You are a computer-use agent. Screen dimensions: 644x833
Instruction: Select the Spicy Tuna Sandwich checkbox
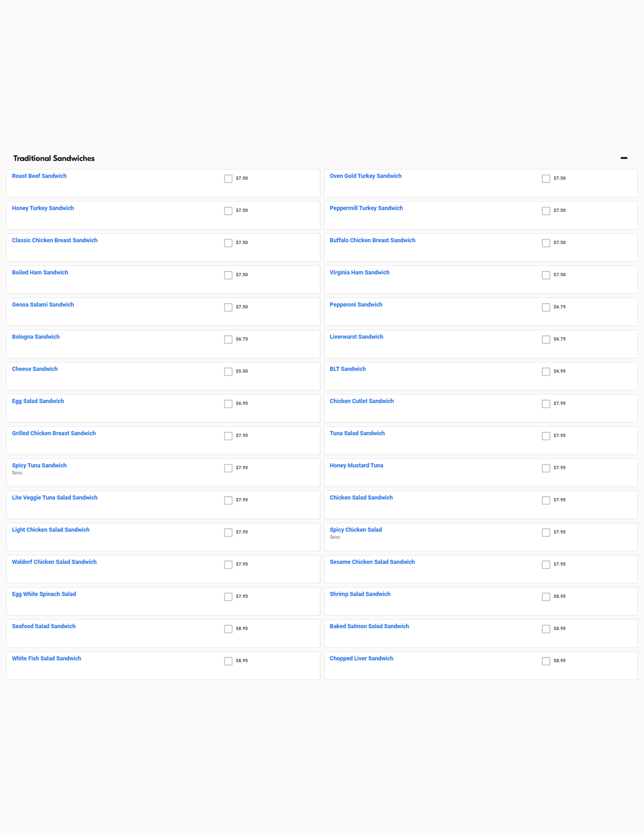tap(228, 468)
